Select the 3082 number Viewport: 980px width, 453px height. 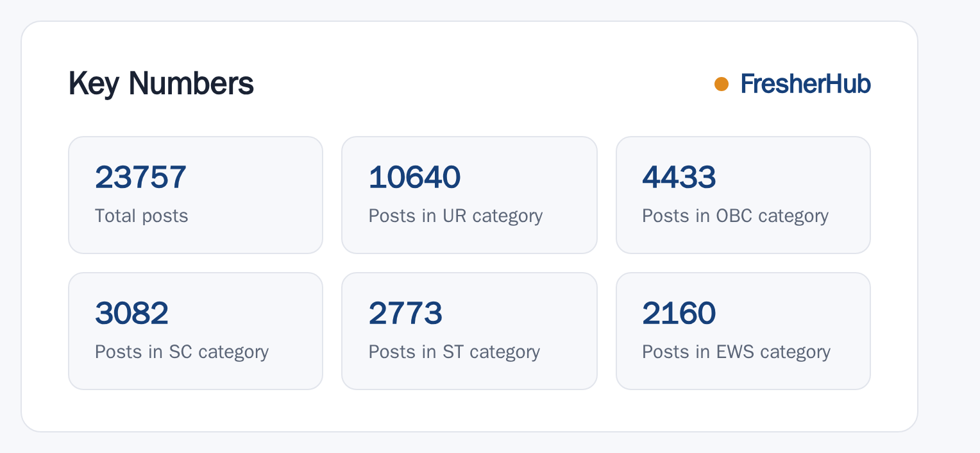tap(131, 313)
